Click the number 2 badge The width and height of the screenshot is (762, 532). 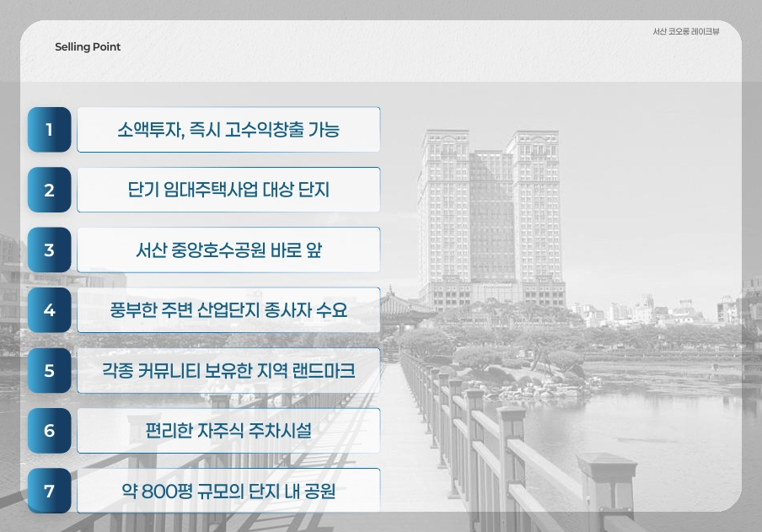coord(49,190)
